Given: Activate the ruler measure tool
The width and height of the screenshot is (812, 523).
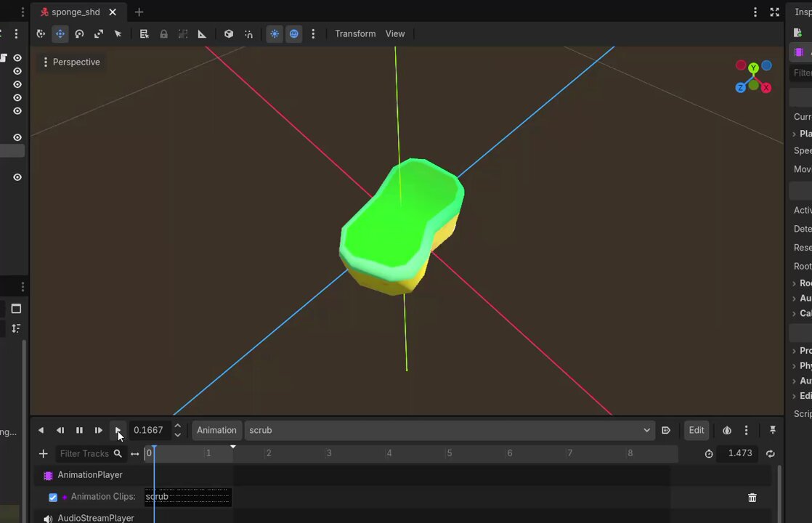Looking at the screenshot, I should tap(202, 33).
